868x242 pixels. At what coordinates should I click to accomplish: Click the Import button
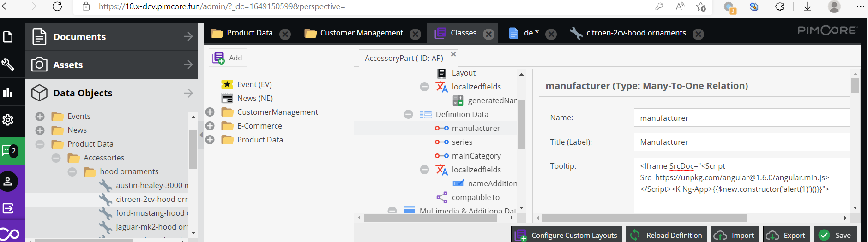(x=735, y=235)
